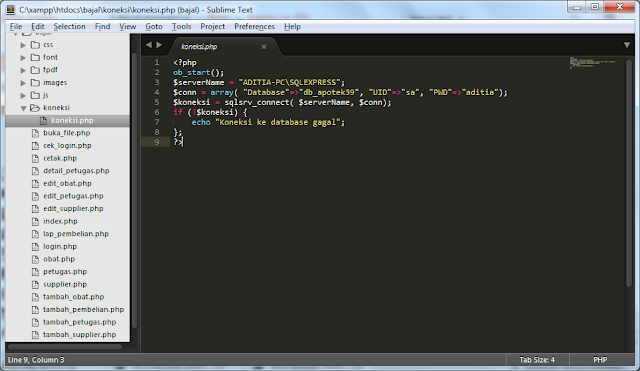Open edit_petugas.php from the sidebar
This screenshot has width=640, height=371.
pyautogui.click(x=73, y=196)
